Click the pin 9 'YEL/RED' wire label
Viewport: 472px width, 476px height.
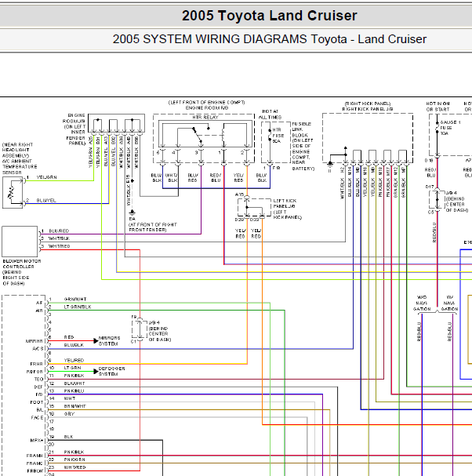coord(74,361)
